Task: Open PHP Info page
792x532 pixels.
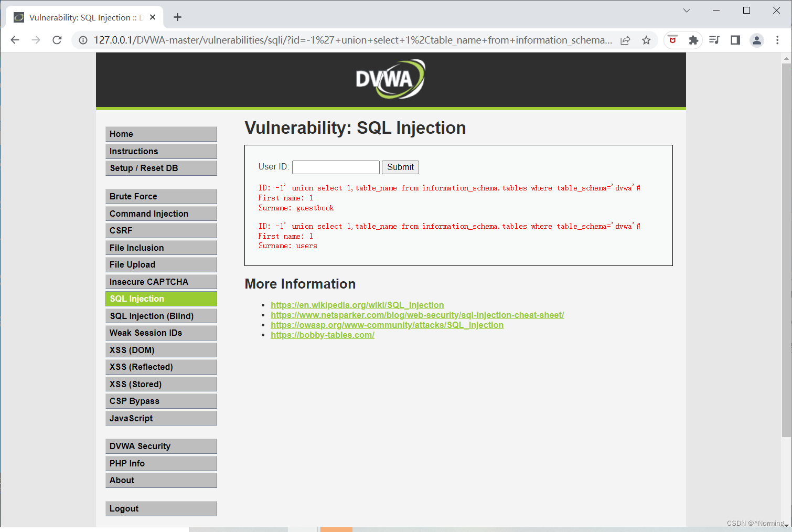Action: click(x=161, y=463)
